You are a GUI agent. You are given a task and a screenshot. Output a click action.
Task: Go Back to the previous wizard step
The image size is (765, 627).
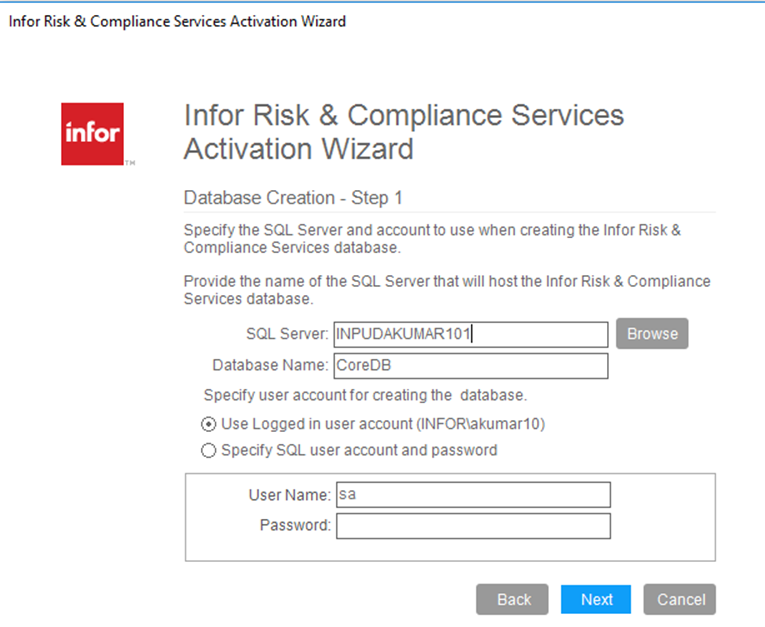[x=513, y=599]
